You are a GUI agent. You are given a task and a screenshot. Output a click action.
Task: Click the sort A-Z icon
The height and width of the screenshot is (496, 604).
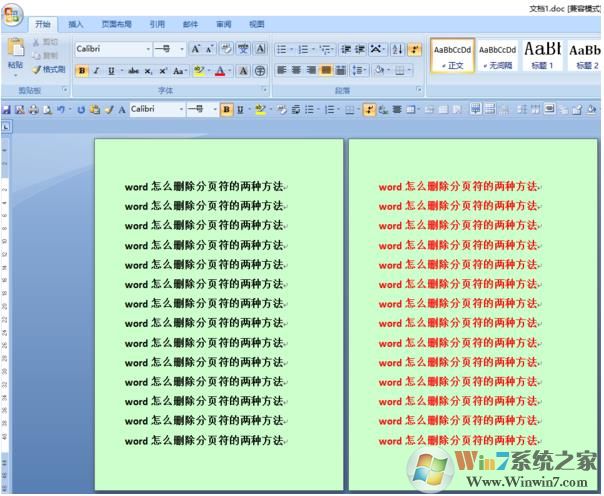[x=397, y=49]
